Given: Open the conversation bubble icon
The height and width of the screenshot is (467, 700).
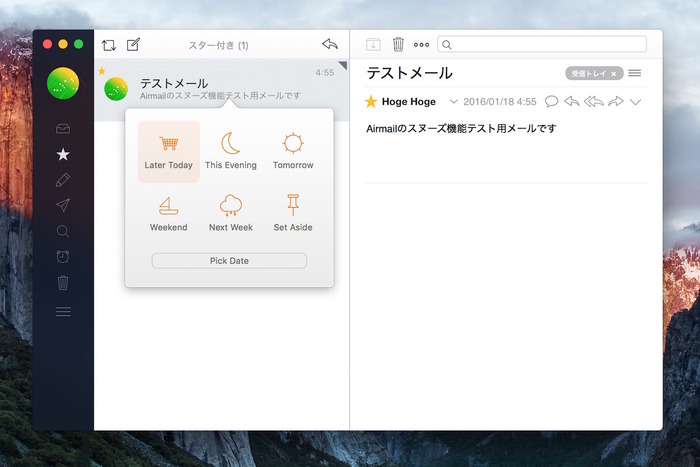Looking at the screenshot, I should [x=552, y=101].
